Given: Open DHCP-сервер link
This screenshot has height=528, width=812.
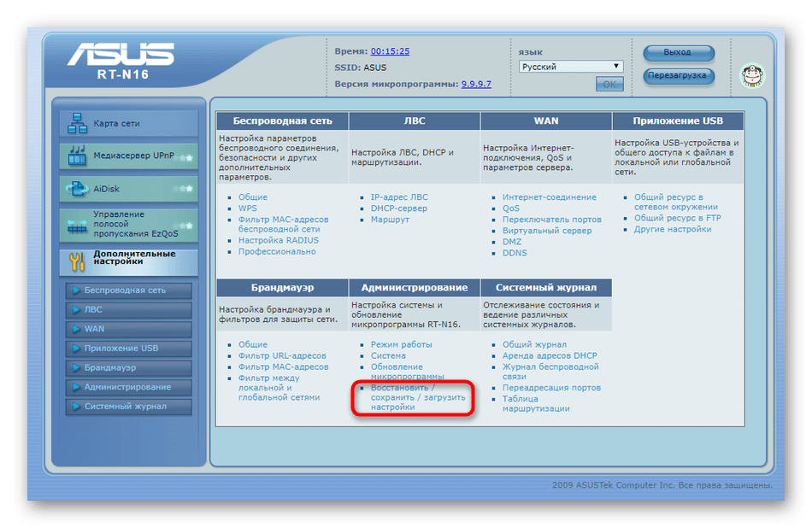Looking at the screenshot, I should [x=399, y=208].
